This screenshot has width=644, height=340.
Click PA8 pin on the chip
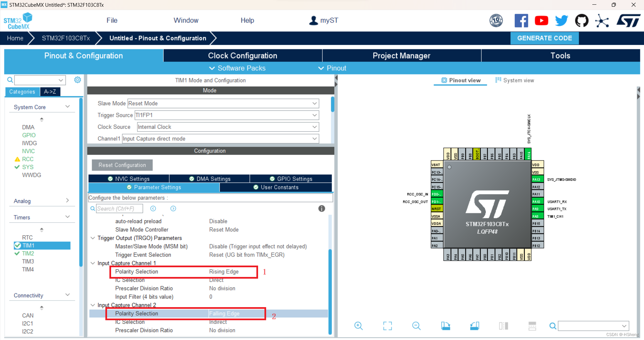click(537, 216)
